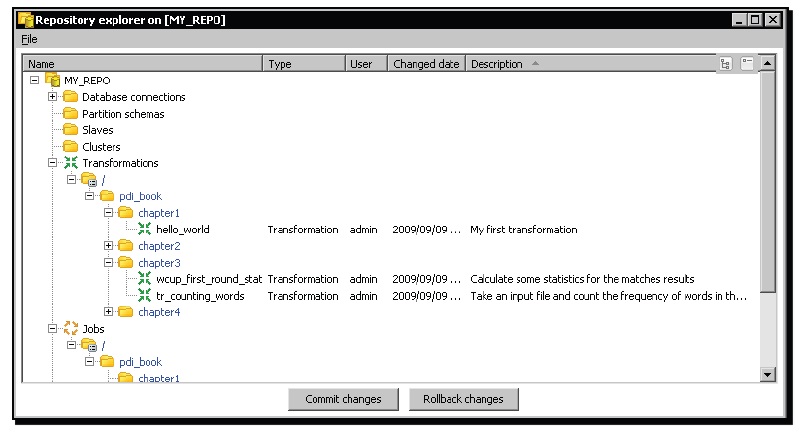Click the Commit changes button
This screenshot has height=433, width=803.
(x=343, y=399)
